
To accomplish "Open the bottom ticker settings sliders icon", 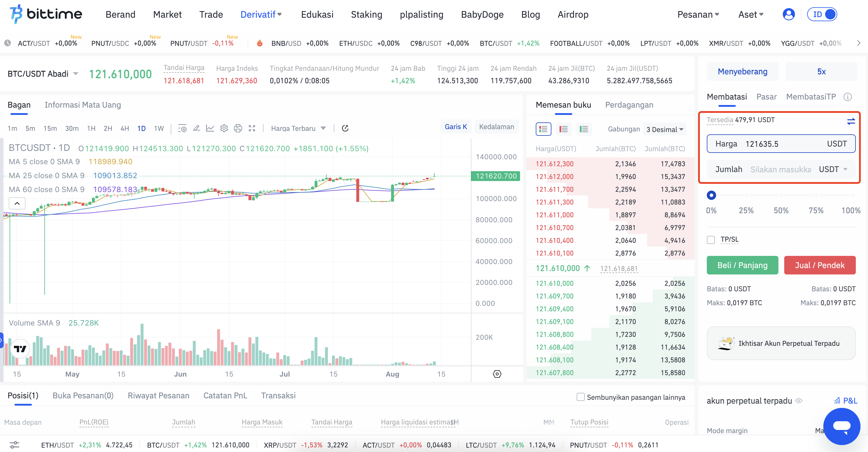I will click(14, 444).
